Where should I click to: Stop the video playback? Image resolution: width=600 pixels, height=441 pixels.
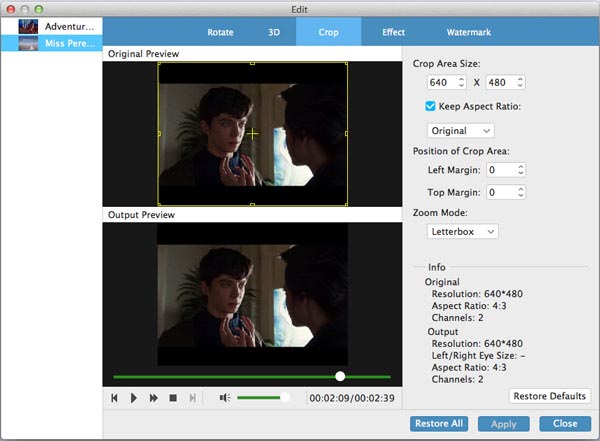click(173, 398)
